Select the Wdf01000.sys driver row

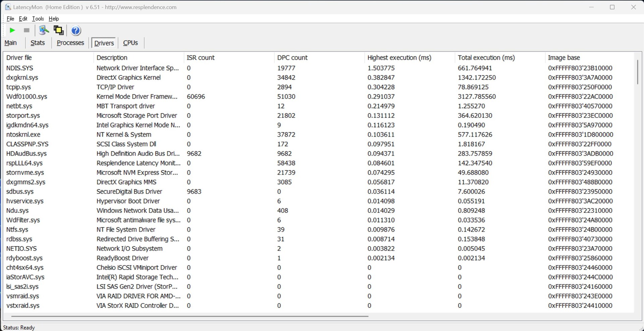pyautogui.click(x=319, y=96)
